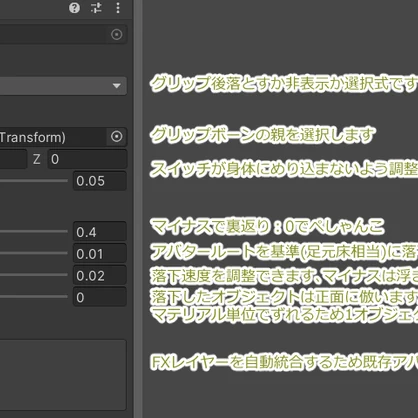This screenshot has height=418, width=418.
Task: Click the text starting 'スイッチが身体にめり込まない'
Action: click(x=284, y=169)
